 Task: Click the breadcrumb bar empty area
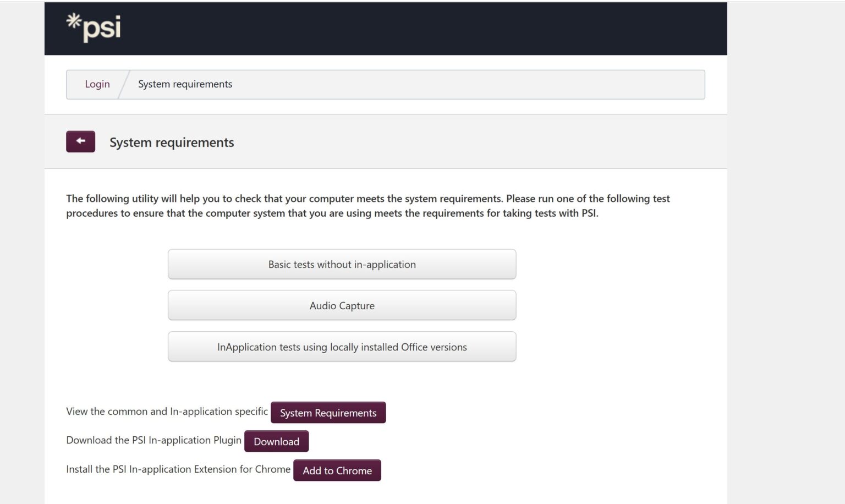[468, 84]
